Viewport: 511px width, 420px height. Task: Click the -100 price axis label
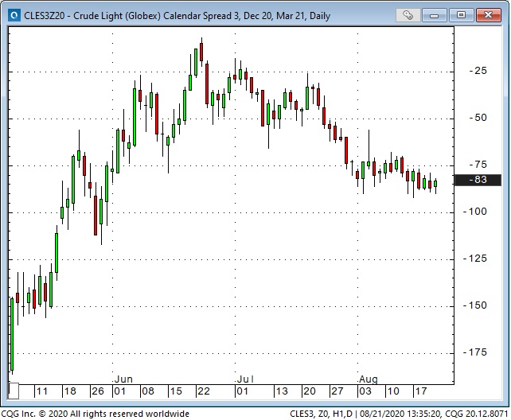pos(475,212)
